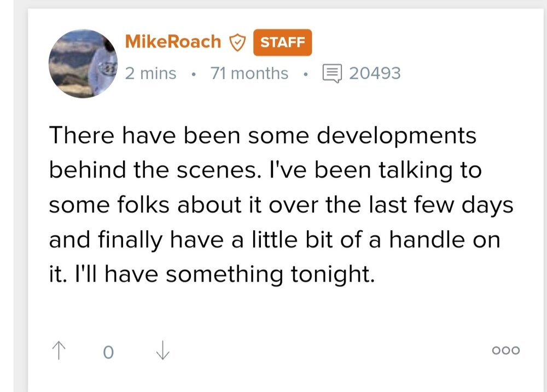This screenshot has height=392, width=547.
Task: Expand more options via the ellipsis control
Action: pos(506,350)
